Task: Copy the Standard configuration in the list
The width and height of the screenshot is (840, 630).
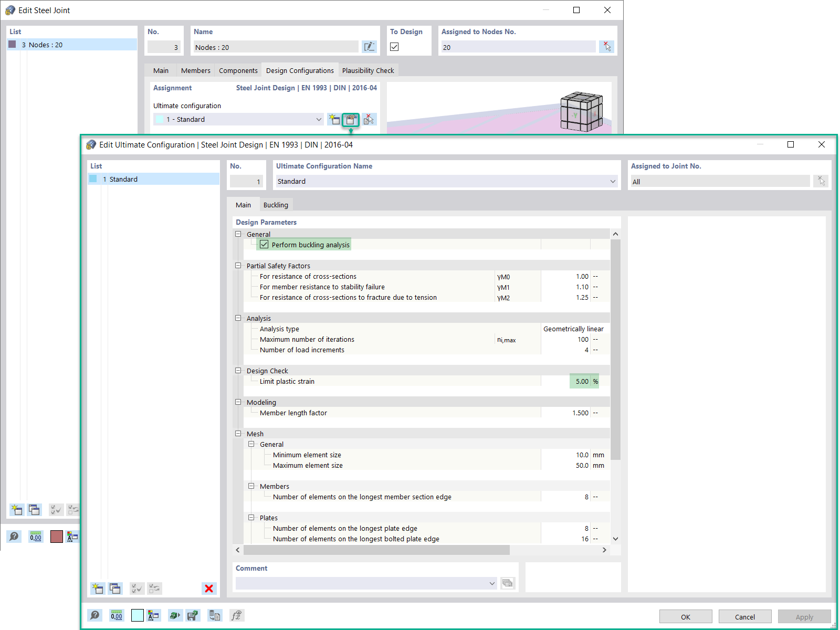Action: [115, 589]
